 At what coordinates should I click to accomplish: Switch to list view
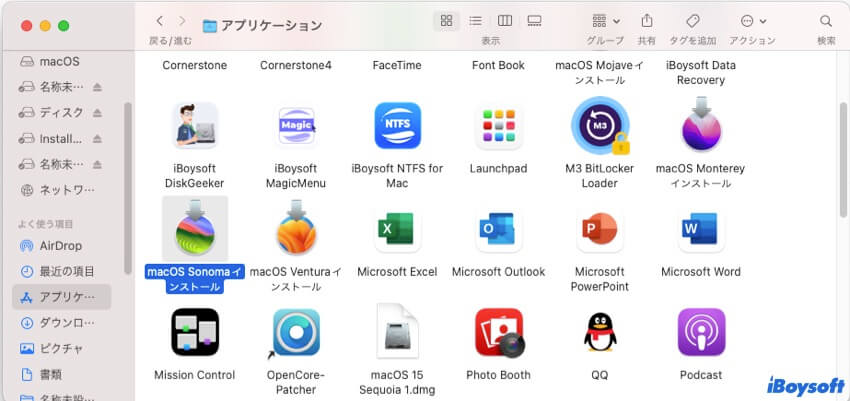[475, 21]
